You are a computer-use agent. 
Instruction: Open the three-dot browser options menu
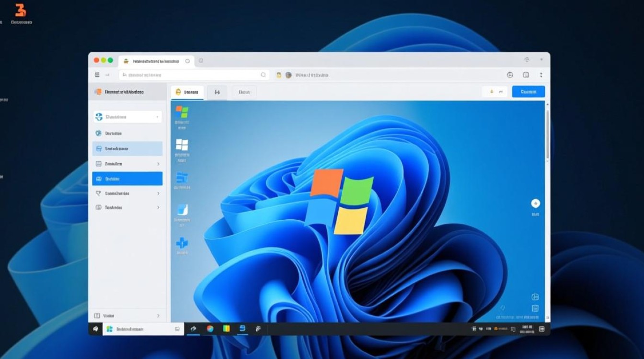click(541, 75)
